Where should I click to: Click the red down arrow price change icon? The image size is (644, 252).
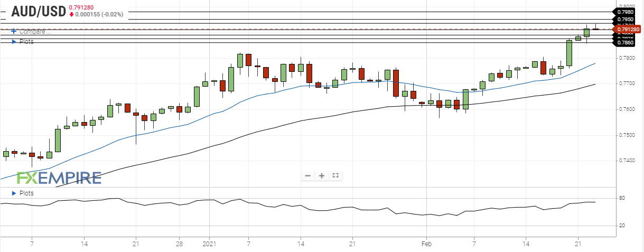(x=72, y=14)
